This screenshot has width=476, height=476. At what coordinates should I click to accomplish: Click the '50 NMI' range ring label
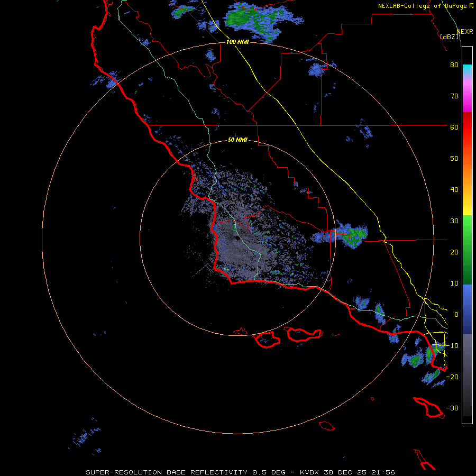237,140
